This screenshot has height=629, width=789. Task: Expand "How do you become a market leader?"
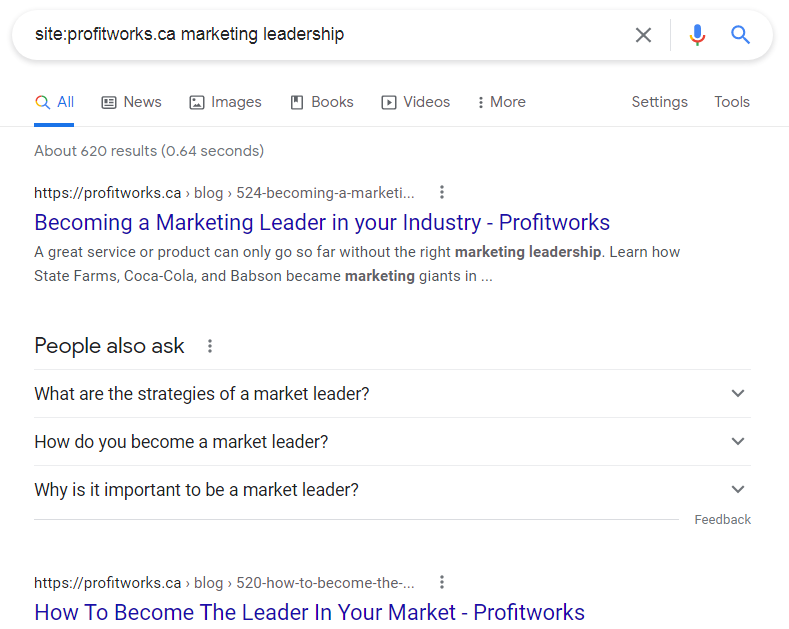(738, 441)
